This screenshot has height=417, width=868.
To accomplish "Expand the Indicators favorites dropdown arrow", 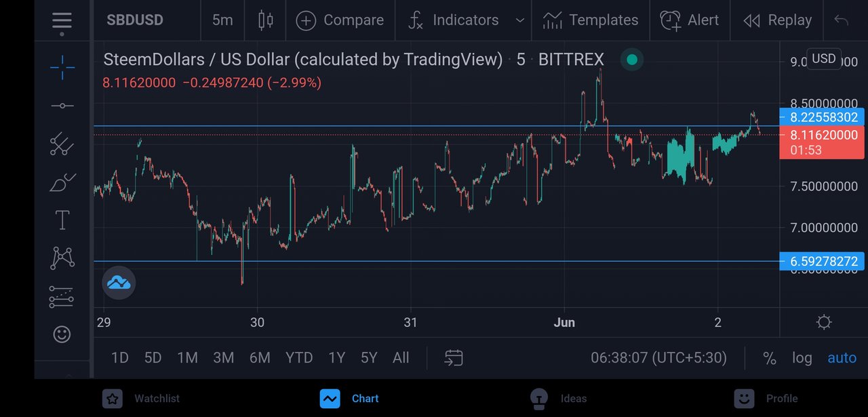I will pyautogui.click(x=520, y=20).
